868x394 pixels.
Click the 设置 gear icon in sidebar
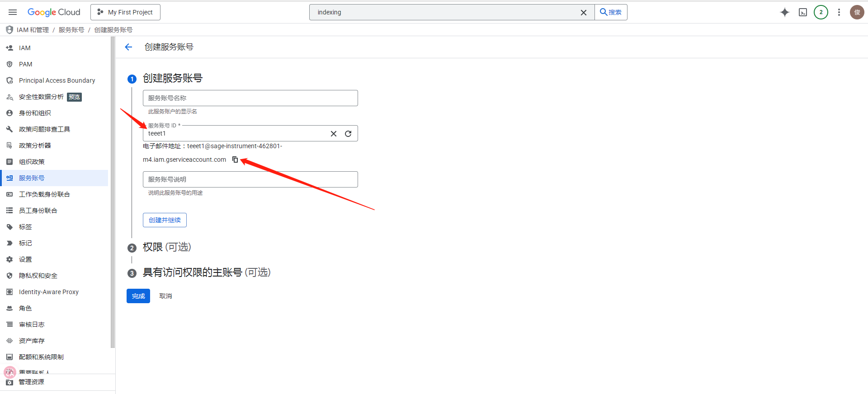9,259
